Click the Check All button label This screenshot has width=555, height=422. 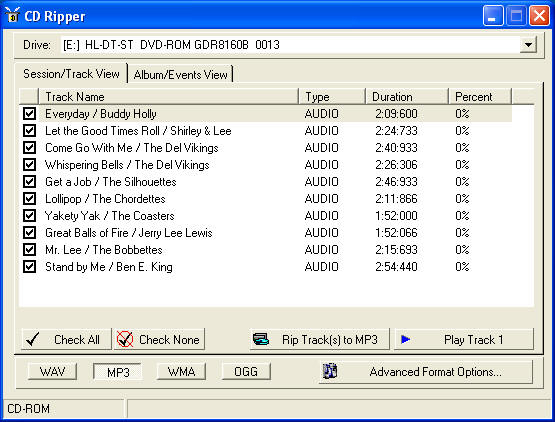(x=77, y=340)
